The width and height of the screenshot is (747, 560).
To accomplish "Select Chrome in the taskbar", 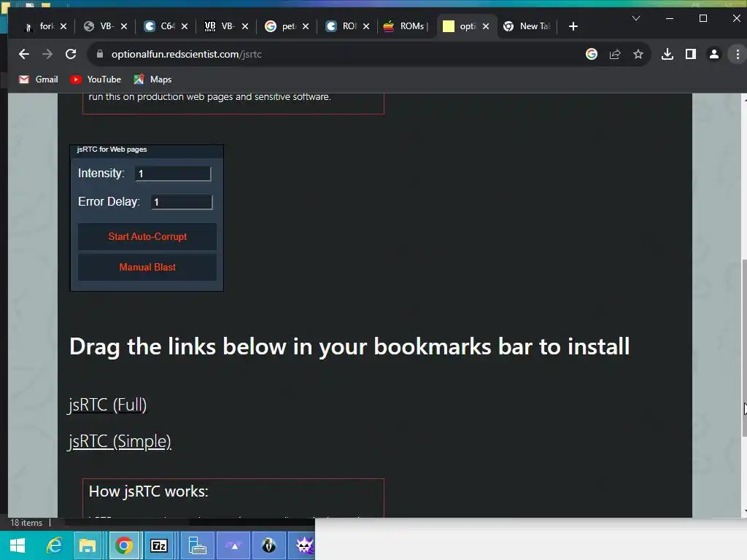I will click(x=124, y=545).
